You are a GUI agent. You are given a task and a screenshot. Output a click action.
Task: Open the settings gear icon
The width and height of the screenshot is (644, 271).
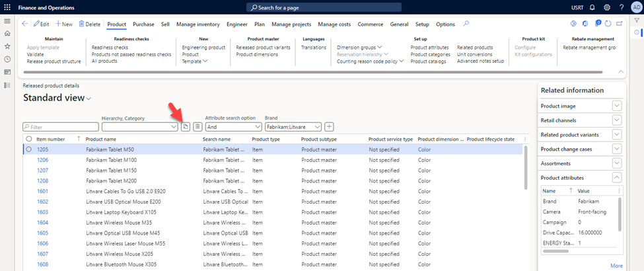tap(606, 7)
